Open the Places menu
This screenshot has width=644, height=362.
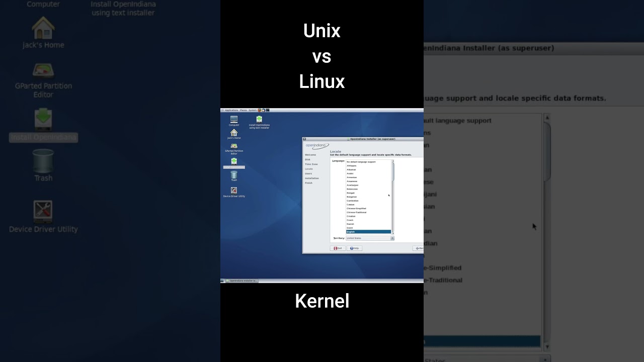[243, 110]
